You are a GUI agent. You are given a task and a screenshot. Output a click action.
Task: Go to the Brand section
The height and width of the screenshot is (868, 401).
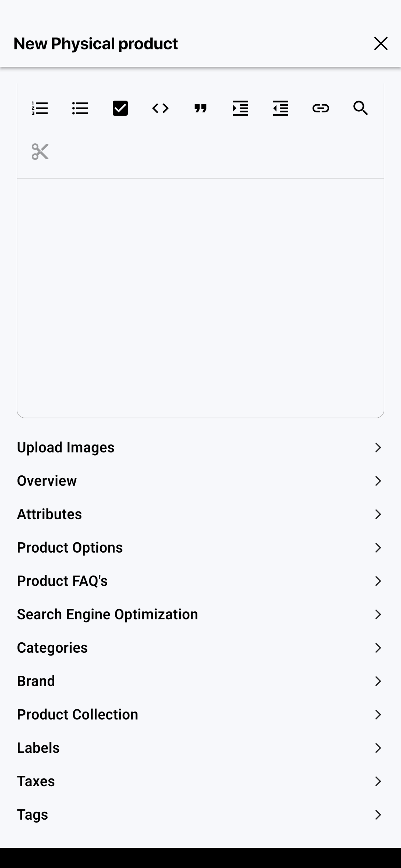tap(200, 681)
